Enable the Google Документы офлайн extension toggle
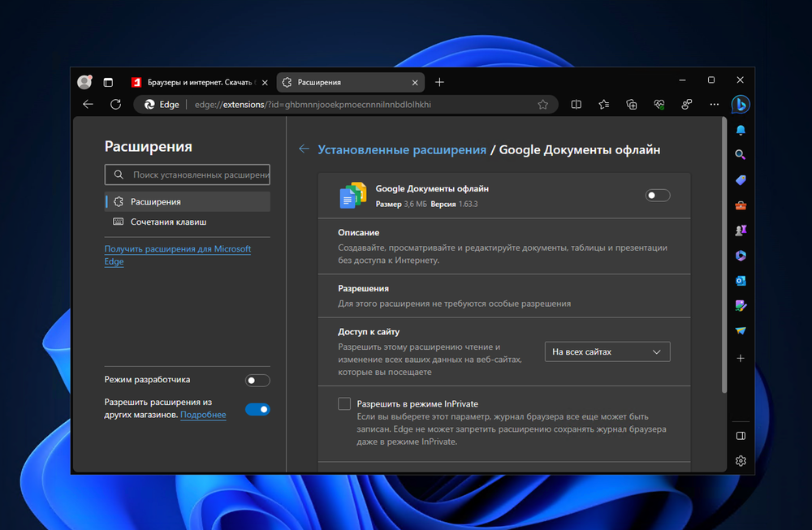The height and width of the screenshot is (530, 812). click(657, 195)
